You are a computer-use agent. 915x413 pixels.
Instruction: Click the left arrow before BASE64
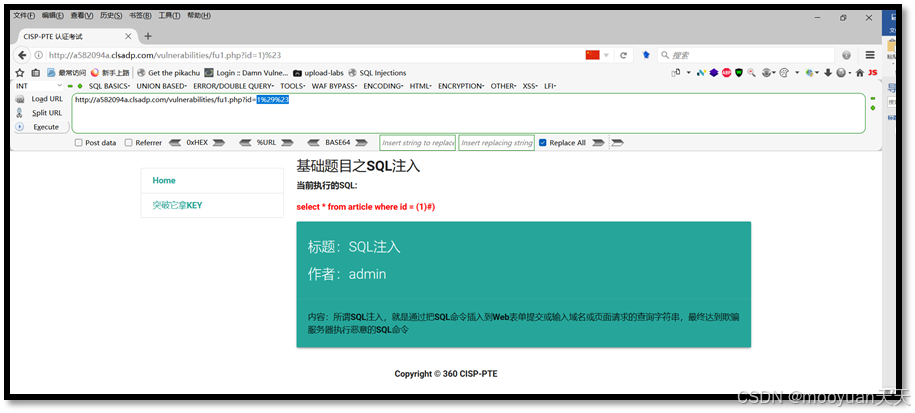(314, 142)
